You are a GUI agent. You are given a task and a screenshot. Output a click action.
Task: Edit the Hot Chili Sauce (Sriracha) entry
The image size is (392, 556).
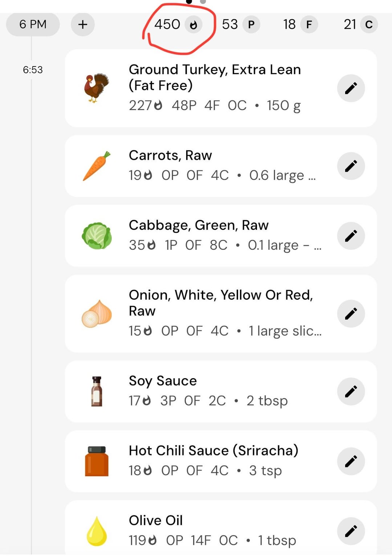click(351, 461)
